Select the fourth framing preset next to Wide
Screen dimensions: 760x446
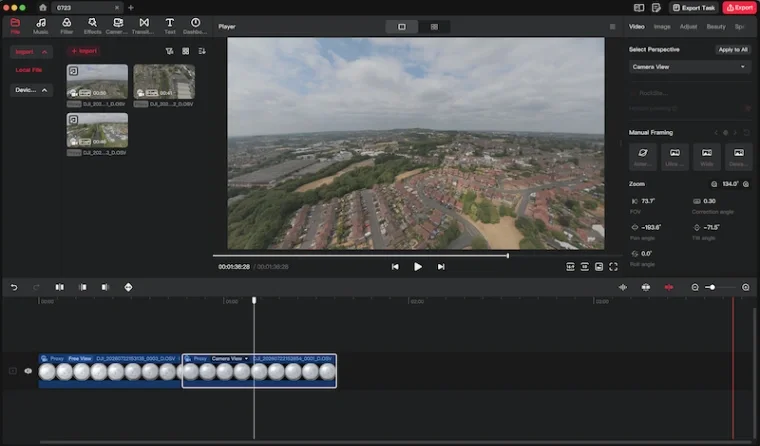pyautogui.click(x=738, y=156)
